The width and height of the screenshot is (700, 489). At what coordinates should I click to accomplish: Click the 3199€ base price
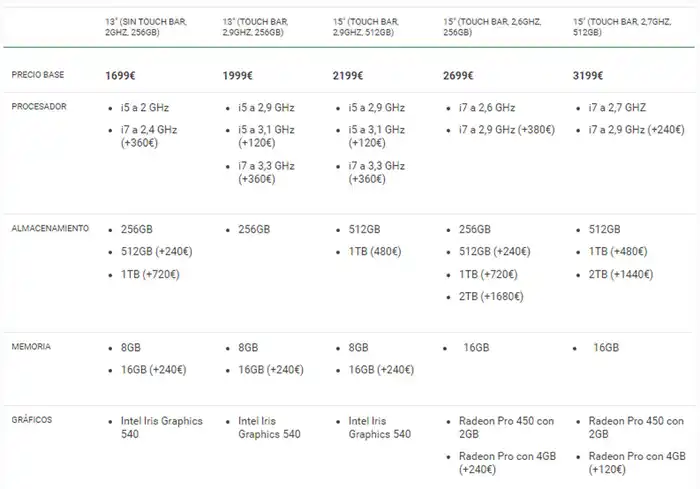(591, 76)
